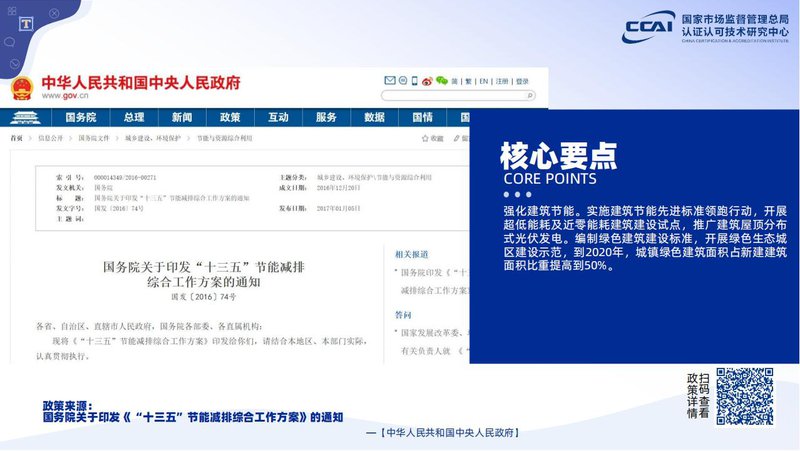The height and width of the screenshot is (451, 800).
Task: Click the 国家市场监督管理总局 text
Action: [x=735, y=19]
